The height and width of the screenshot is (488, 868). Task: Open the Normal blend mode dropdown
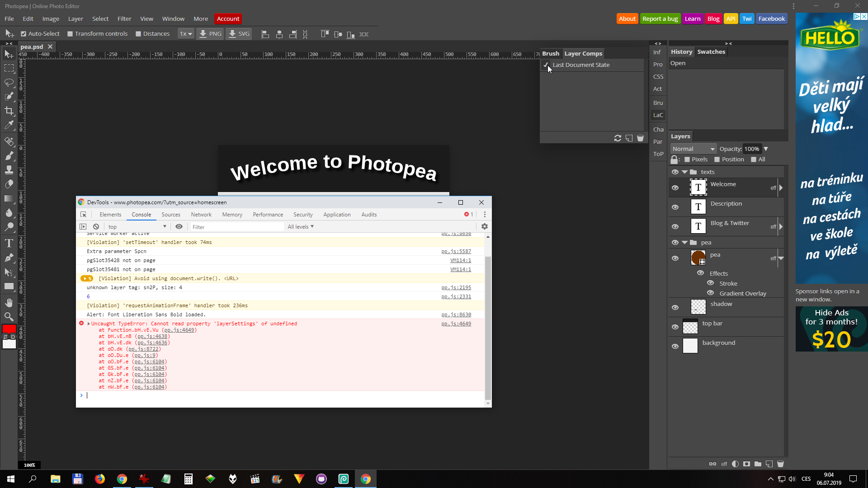693,149
